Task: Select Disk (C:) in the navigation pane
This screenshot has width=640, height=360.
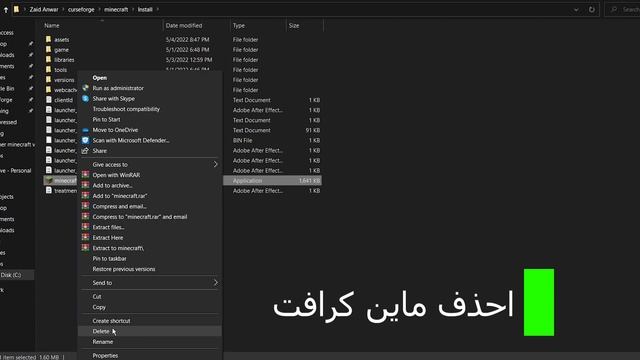Action: tap(11, 275)
